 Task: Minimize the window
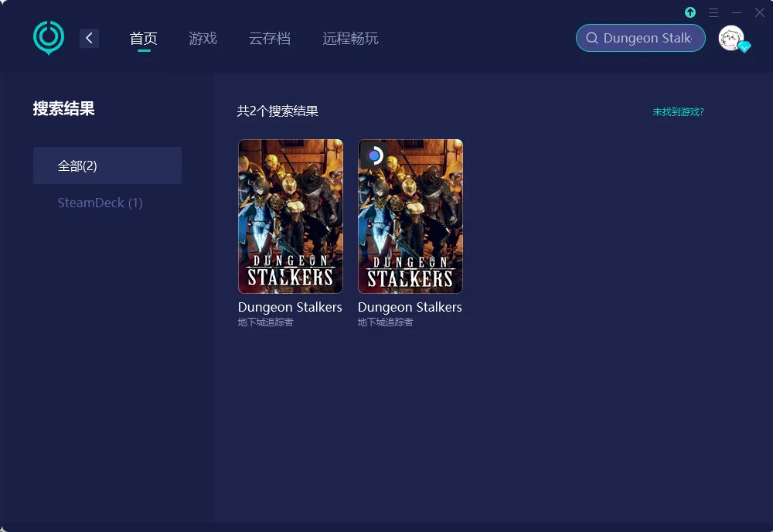[x=737, y=12]
